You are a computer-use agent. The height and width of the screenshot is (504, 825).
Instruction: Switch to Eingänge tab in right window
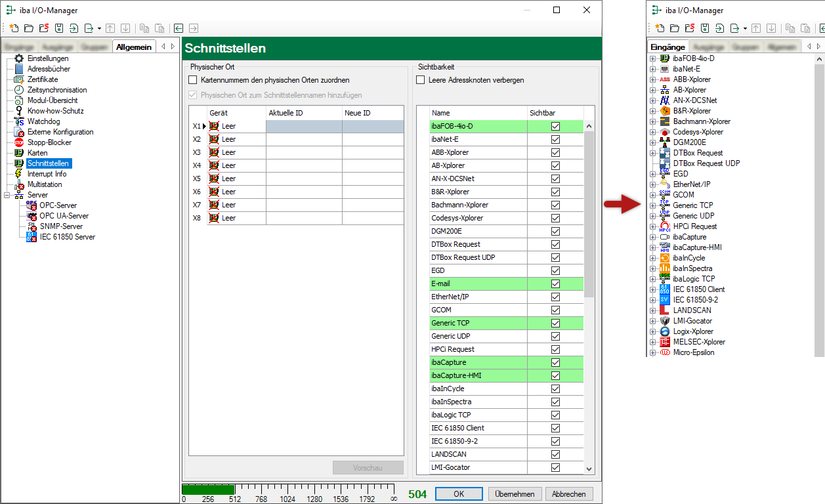(668, 47)
